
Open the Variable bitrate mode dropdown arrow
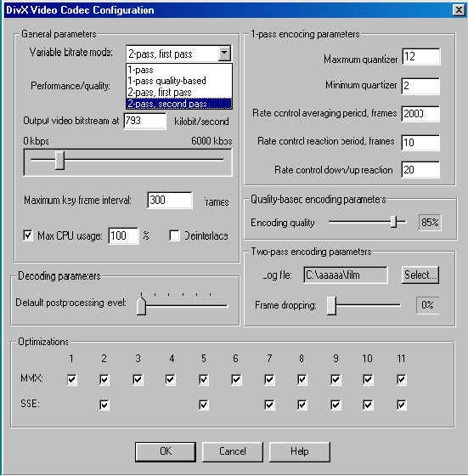tap(224, 53)
